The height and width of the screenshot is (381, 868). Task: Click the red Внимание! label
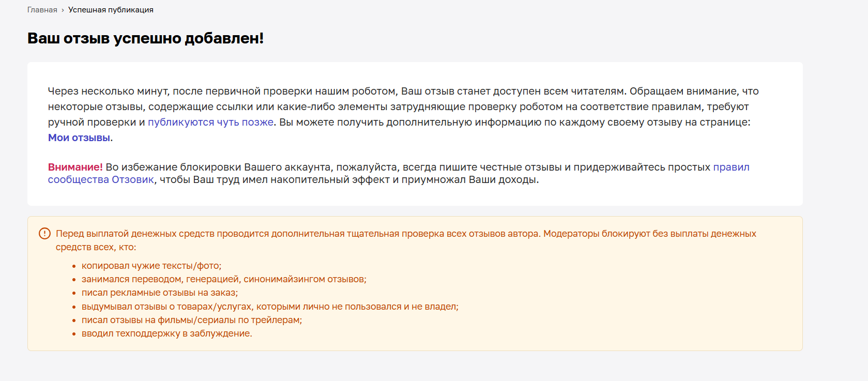75,167
